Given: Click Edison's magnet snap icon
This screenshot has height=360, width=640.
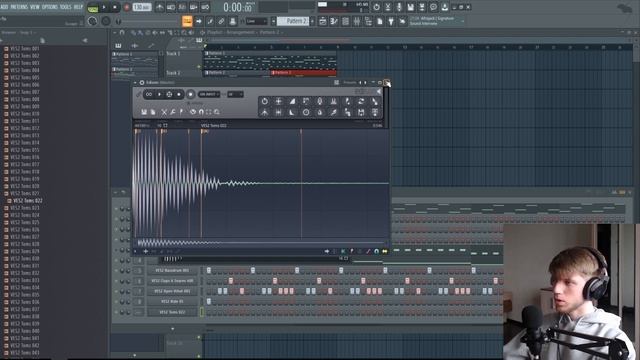Looking at the screenshot, I should (x=201, y=112).
